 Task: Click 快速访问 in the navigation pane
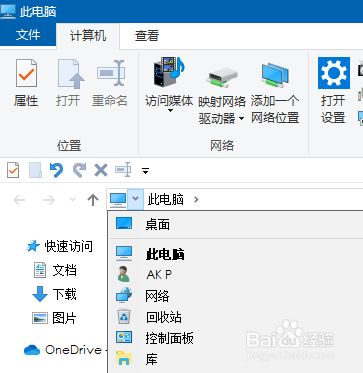point(68,247)
